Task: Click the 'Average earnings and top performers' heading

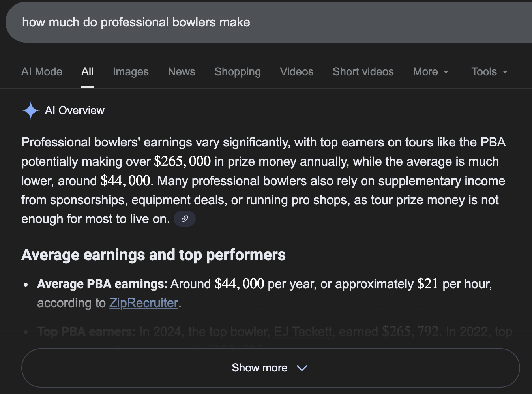Action: tap(154, 255)
